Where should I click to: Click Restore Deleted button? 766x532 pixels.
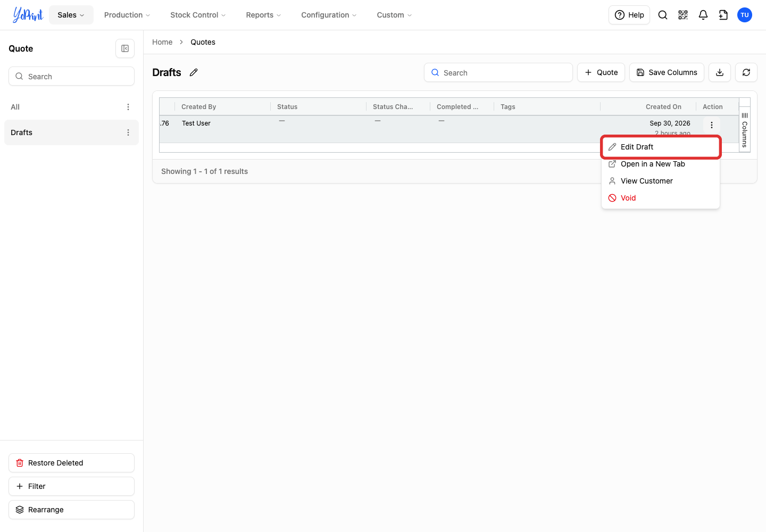(x=71, y=463)
